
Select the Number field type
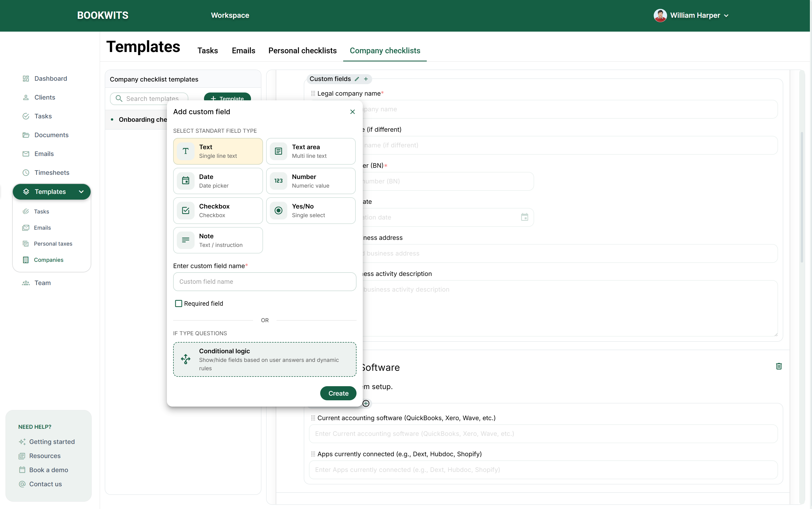coord(311,181)
